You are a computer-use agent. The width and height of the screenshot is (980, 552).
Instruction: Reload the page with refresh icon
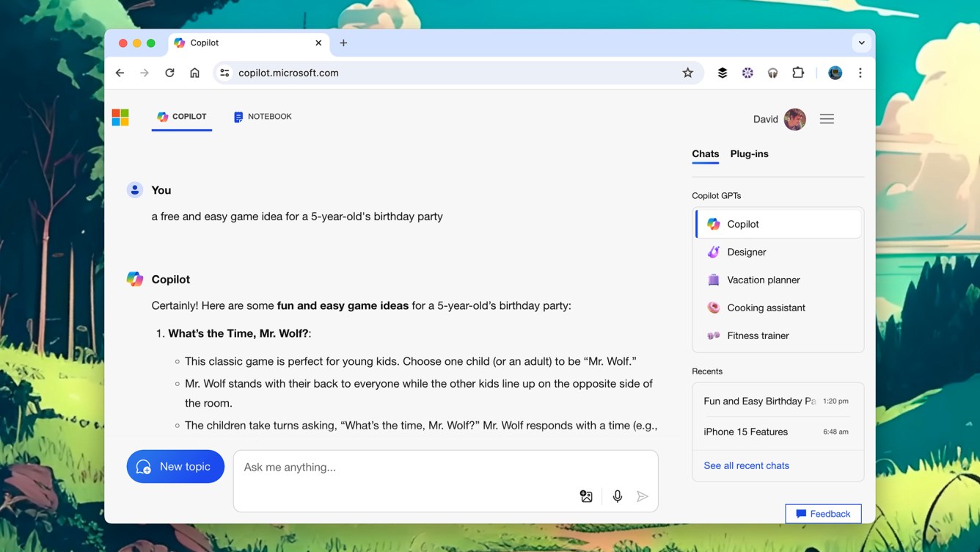point(169,73)
